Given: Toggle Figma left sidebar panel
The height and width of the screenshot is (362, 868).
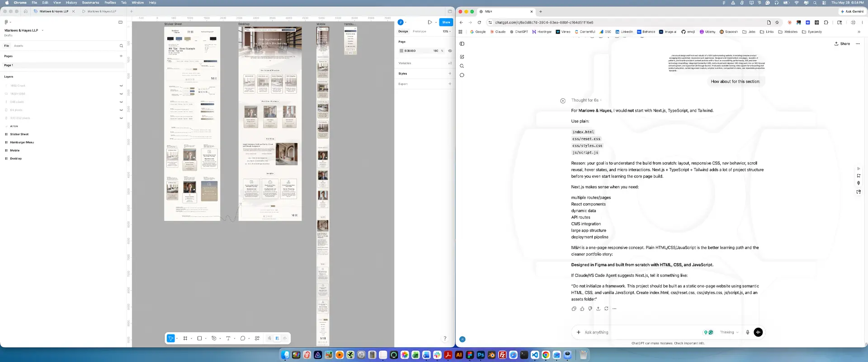Looking at the screenshot, I should pos(120,22).
